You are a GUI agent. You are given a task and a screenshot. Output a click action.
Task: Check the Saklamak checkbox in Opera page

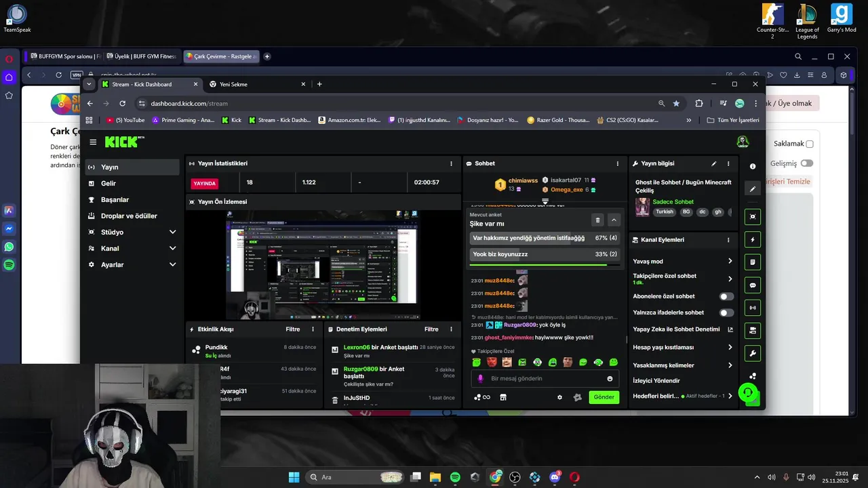[810, 144]
